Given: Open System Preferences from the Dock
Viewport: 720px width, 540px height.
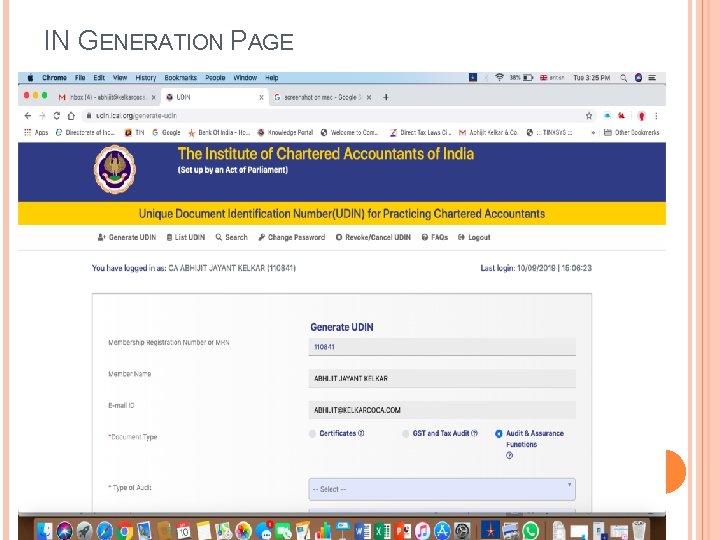Looking at the screenshot, I should click(x=462, y=531).
